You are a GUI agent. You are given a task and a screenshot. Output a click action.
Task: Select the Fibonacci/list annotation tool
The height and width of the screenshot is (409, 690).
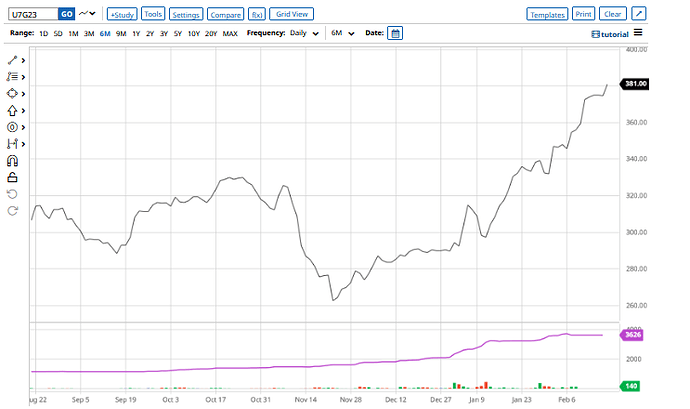[x=12, y=77]
